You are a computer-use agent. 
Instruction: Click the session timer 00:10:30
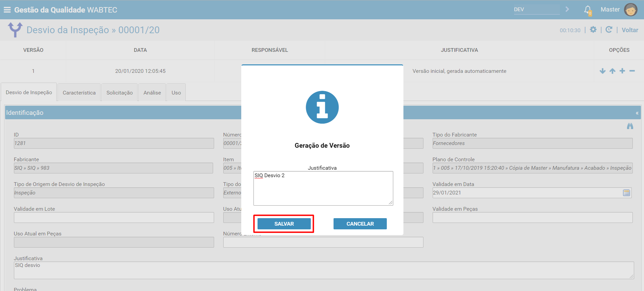(x=570, y=30)
